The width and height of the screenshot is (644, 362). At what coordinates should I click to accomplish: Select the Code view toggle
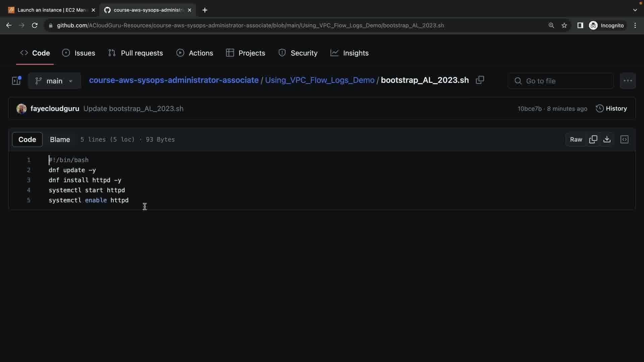tap(27, 139)
